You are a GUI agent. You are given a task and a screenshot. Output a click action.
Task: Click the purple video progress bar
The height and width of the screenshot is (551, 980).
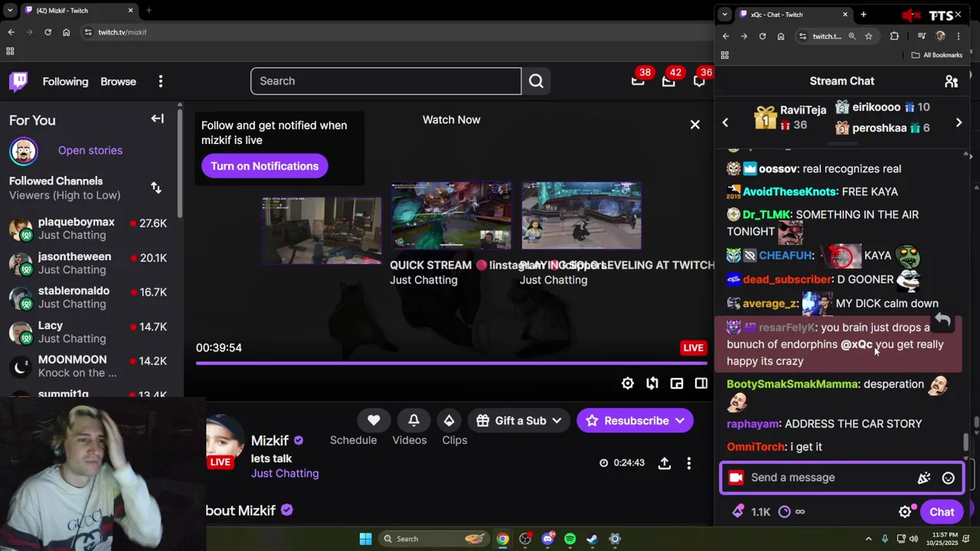[450, 363]
